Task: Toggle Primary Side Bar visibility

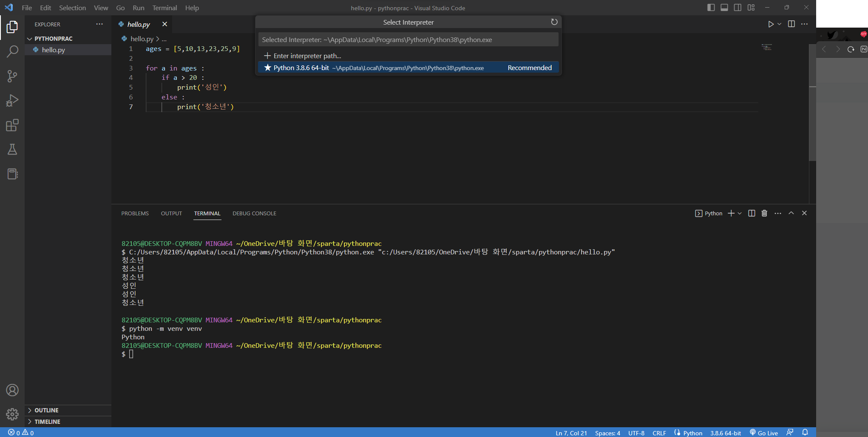Action: (x=711, y=8)
